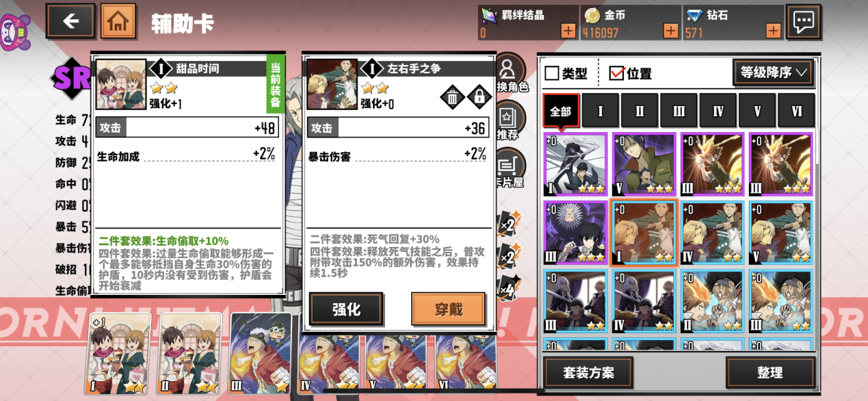The width and height of the screenshot is (868, 401).
Task: Open the chat message bubble icon
Action: click(x=803, y=22)
